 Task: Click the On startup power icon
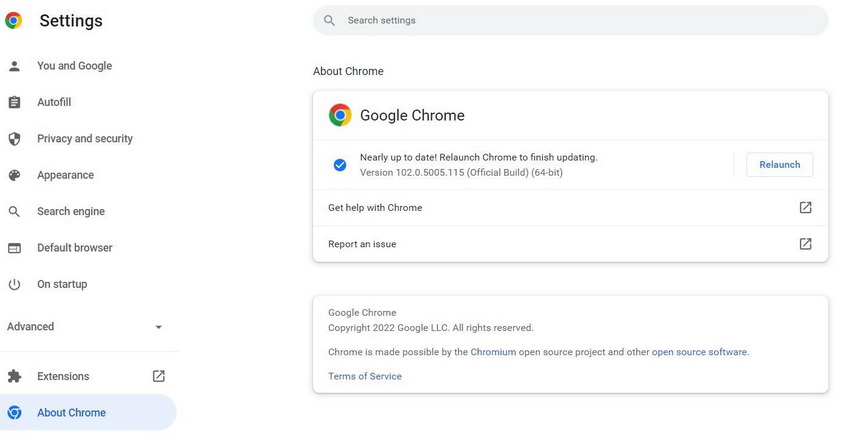point(14,284)
